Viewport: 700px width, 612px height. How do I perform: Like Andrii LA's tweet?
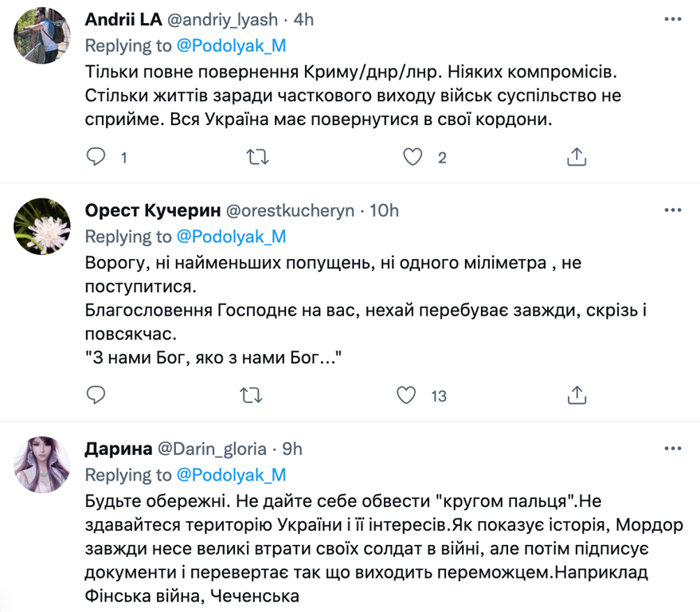pos(412,157)
